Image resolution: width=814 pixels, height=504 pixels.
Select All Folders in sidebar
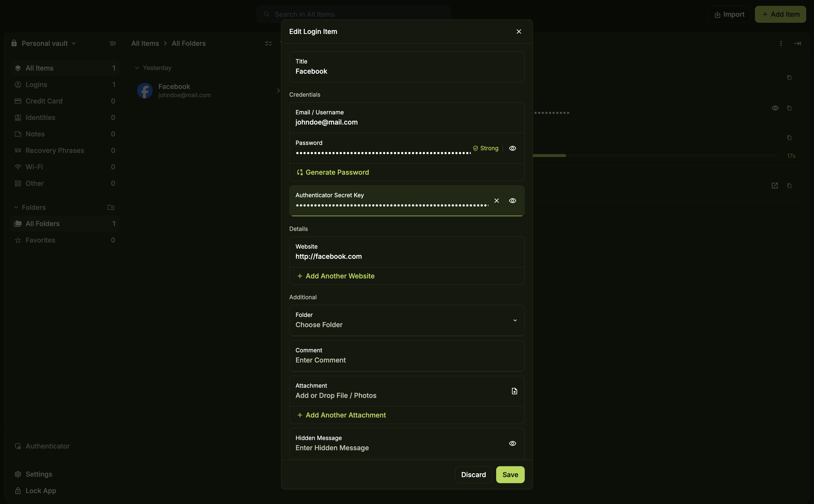pyautogui.click(x=65, y=224)
